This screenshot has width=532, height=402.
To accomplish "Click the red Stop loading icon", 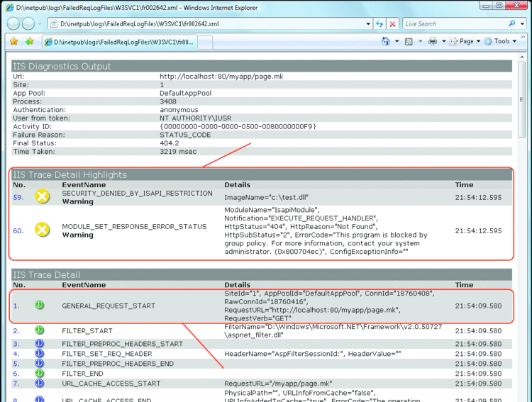I will [392, 23].
